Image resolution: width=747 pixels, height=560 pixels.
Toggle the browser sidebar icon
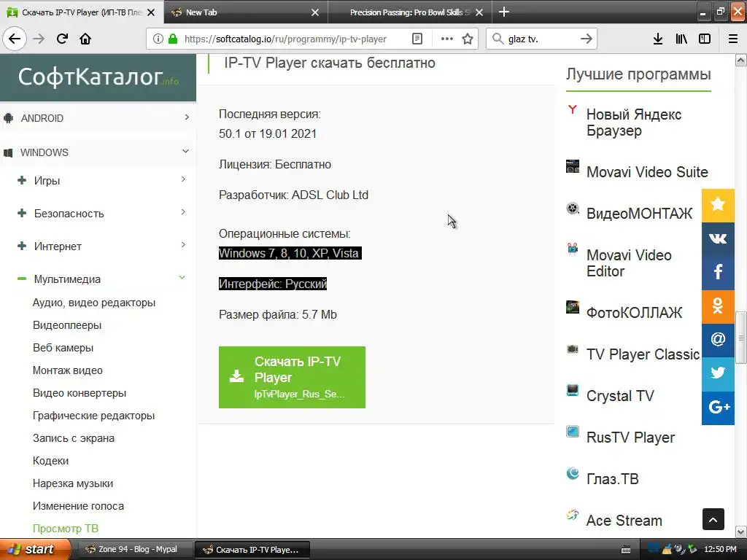tap(705, 39)
